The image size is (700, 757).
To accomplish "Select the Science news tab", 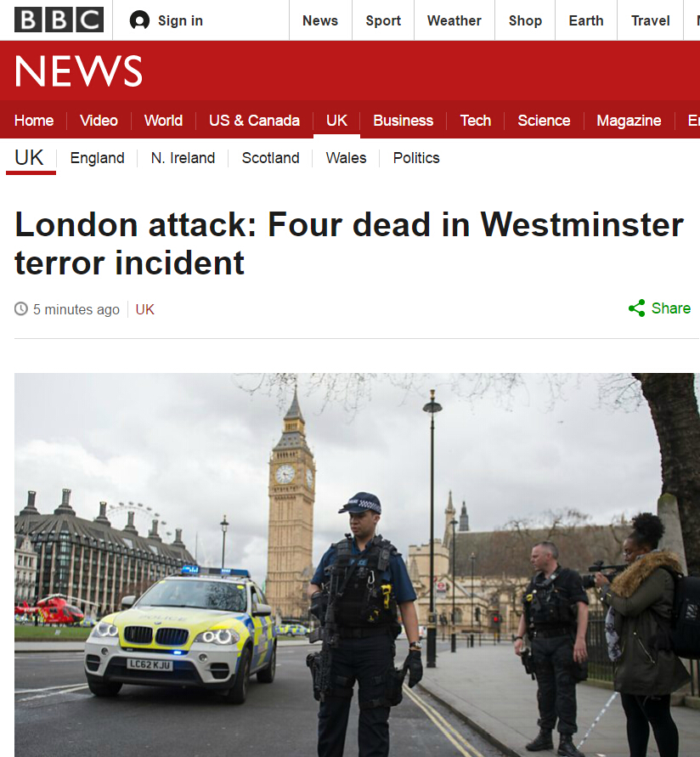I will point(544,120).
